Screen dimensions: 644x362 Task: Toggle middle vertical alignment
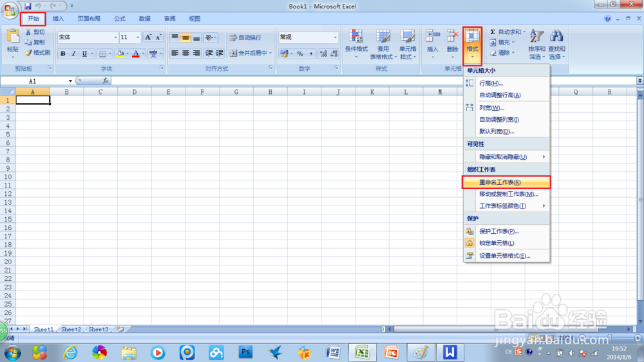(x=185, y=38)
